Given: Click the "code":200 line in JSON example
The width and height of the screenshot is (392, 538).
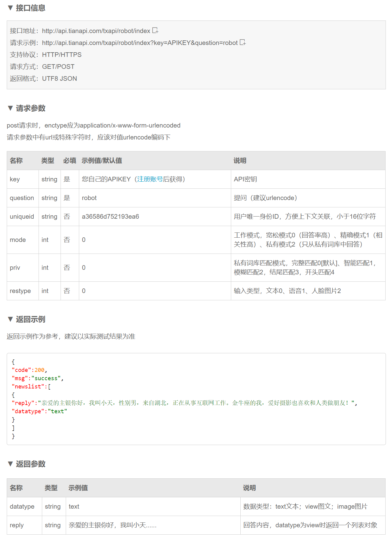Looking at the screenshot, I should [29, 370].
